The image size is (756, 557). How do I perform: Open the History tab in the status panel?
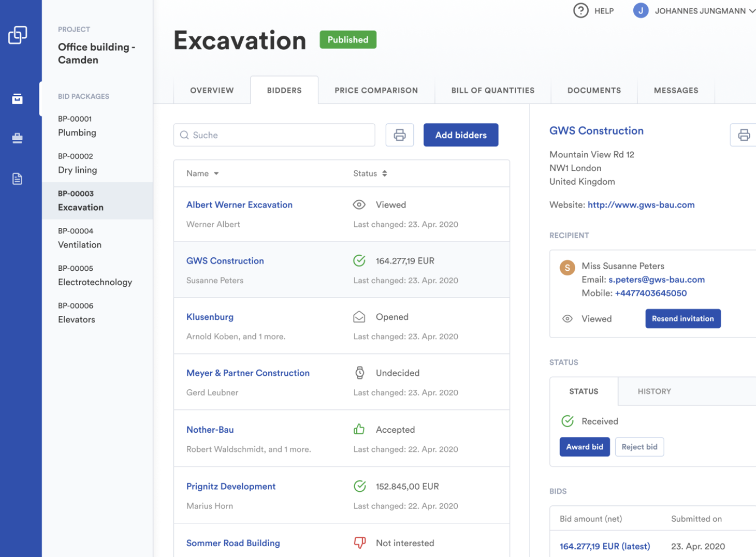tap(654, 391)
